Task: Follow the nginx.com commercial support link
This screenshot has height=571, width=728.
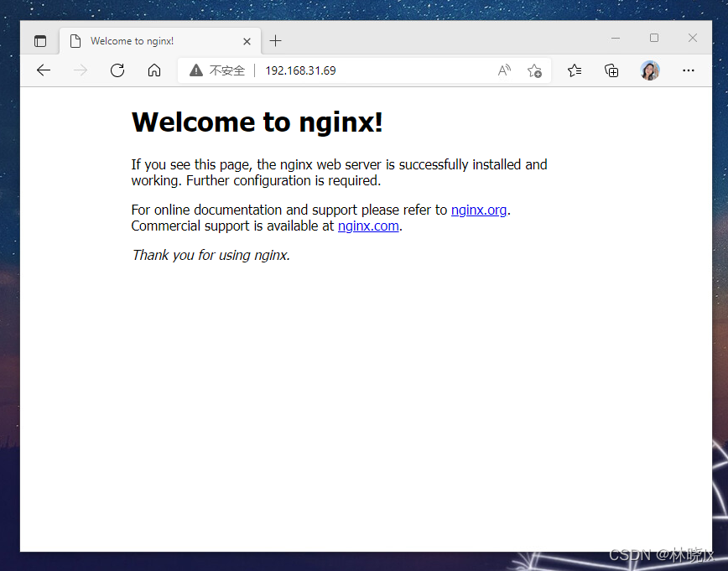Action: click(368, 226)
